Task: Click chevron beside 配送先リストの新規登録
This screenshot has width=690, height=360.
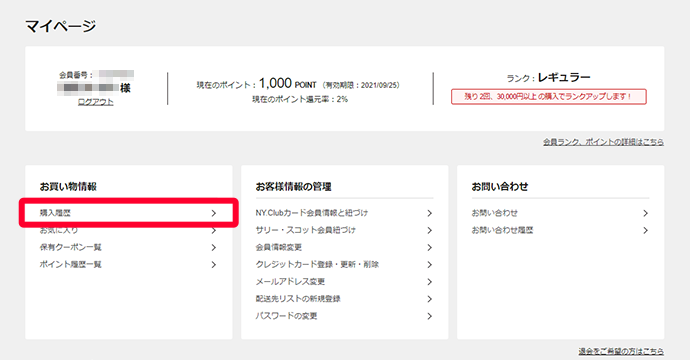Action: pos(429,299)
